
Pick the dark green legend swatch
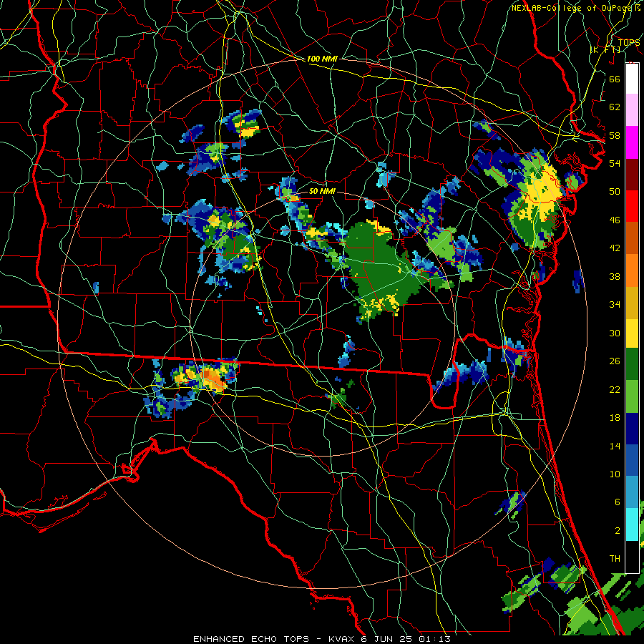(632, 365)
